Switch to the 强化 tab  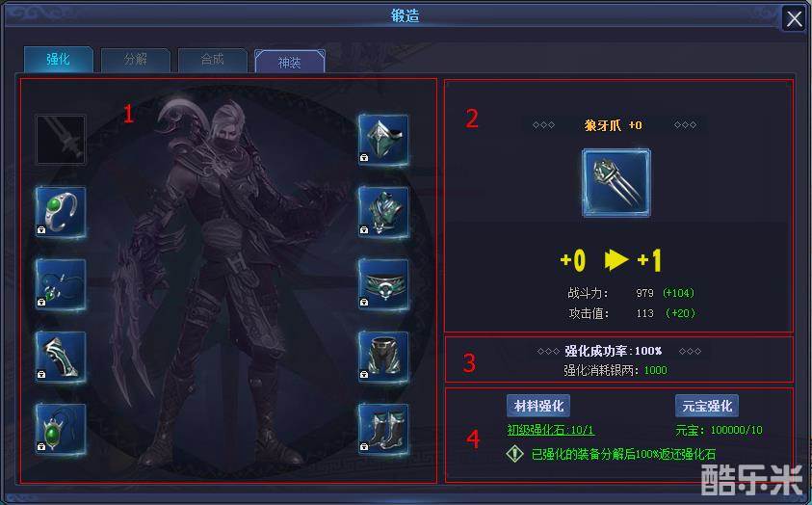(59, 60)
